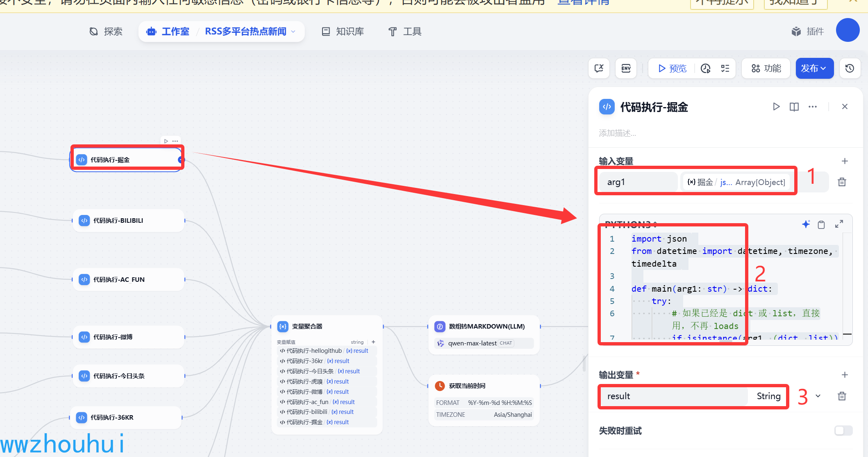
Task: Open 知识库 knowledge tab
Action: [x=343, y=32]
